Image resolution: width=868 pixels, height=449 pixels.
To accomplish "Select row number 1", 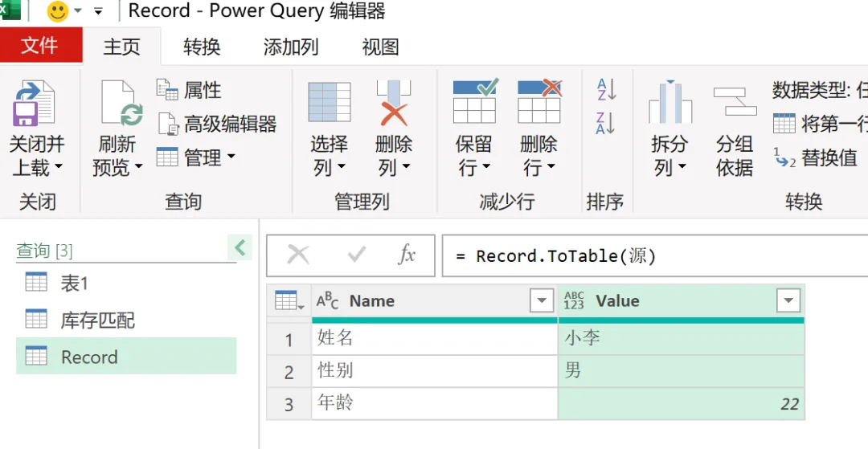I will (x=289, y=339).
